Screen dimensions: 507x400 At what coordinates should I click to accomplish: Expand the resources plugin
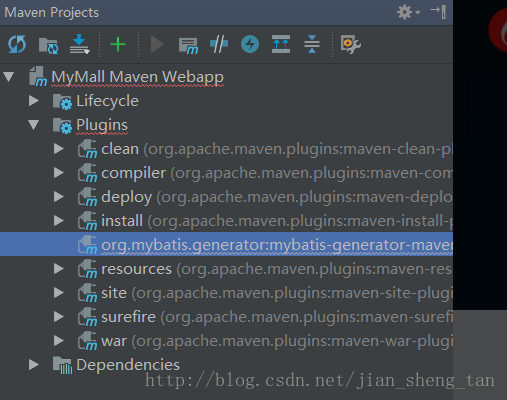pos(59,269)
